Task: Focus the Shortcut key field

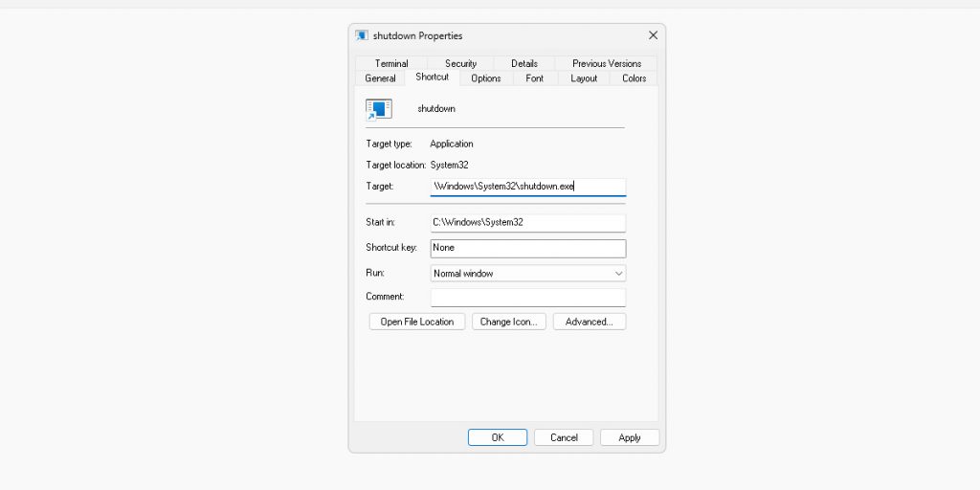Action: 527,248
